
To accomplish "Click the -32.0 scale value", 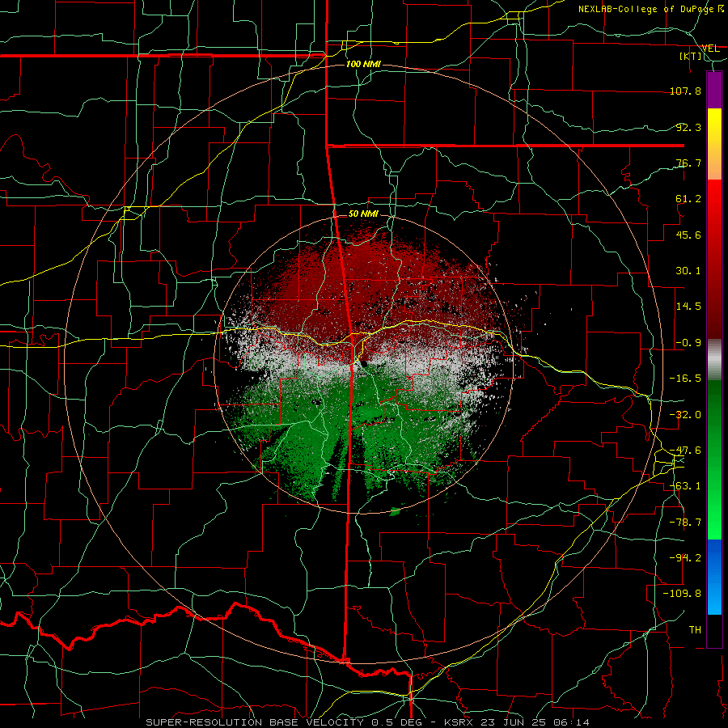I will (x=685, y=415).
